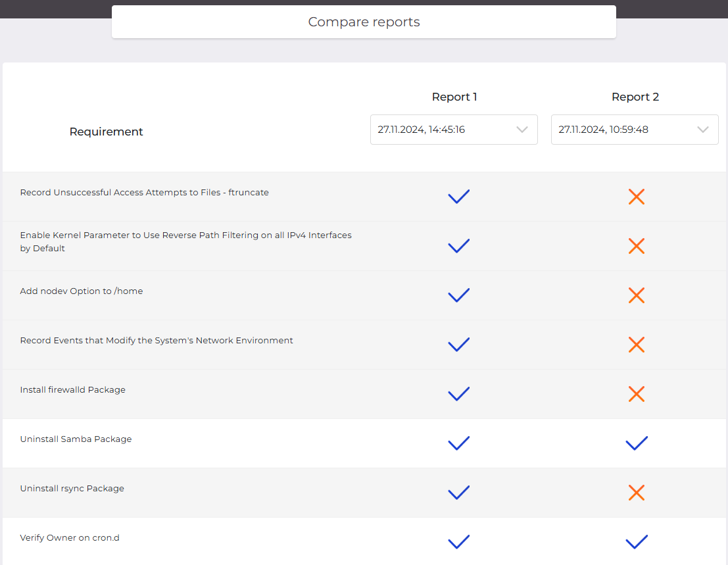
Task: Click Report 2 cross for Network Environment events
Action: [636, 345]
